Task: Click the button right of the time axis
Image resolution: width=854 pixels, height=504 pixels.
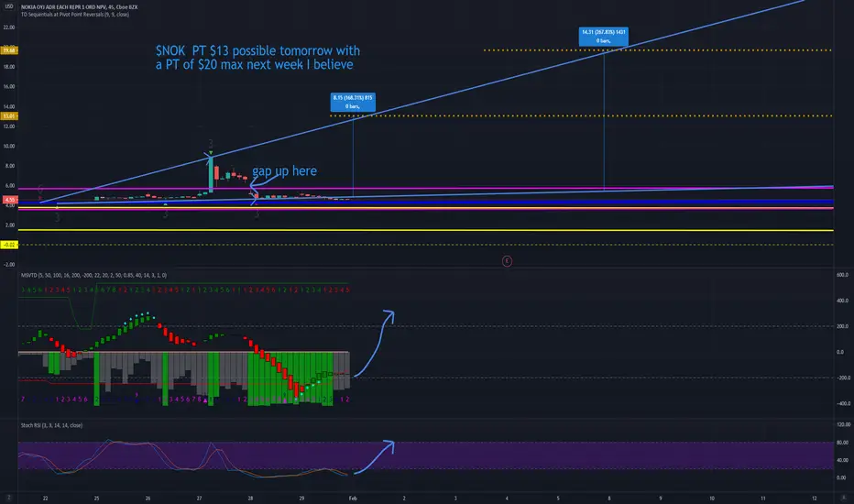Action: pos(843,498)
